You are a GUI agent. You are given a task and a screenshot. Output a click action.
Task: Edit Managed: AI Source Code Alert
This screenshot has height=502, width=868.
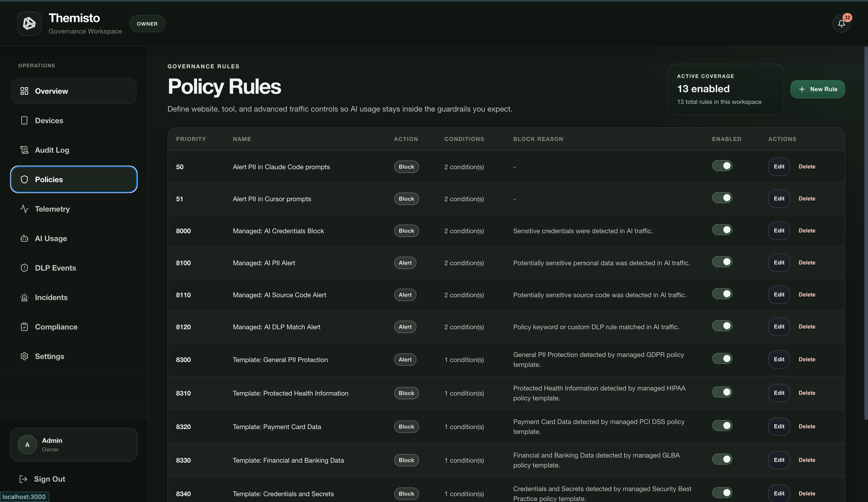click(779, 295)
